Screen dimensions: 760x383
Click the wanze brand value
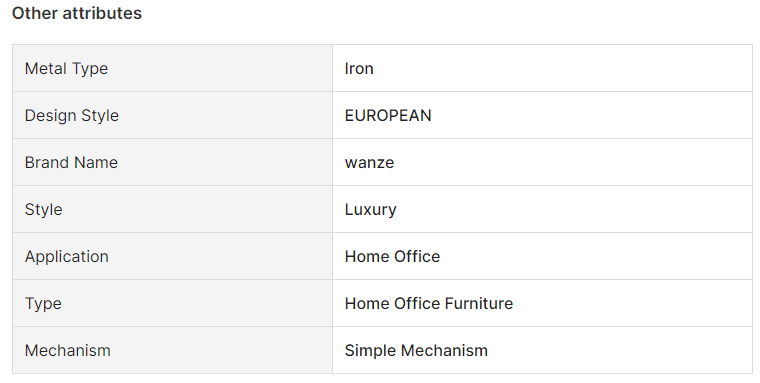pyautogui.click(x=369, y=163)
